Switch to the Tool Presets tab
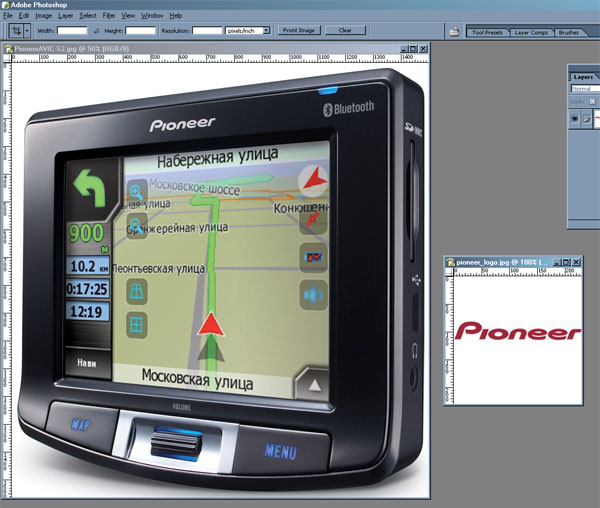Image resolution: width=600 pixels, height=508 pixels. (488, 33)
